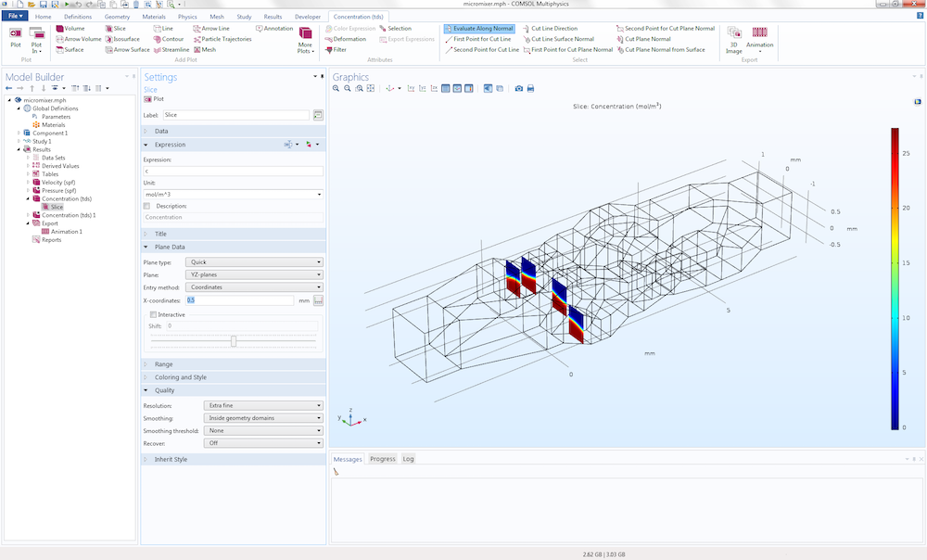Click the Plot button in Settings panel
This screenshot has height=560, width=927.
[154, 99]
